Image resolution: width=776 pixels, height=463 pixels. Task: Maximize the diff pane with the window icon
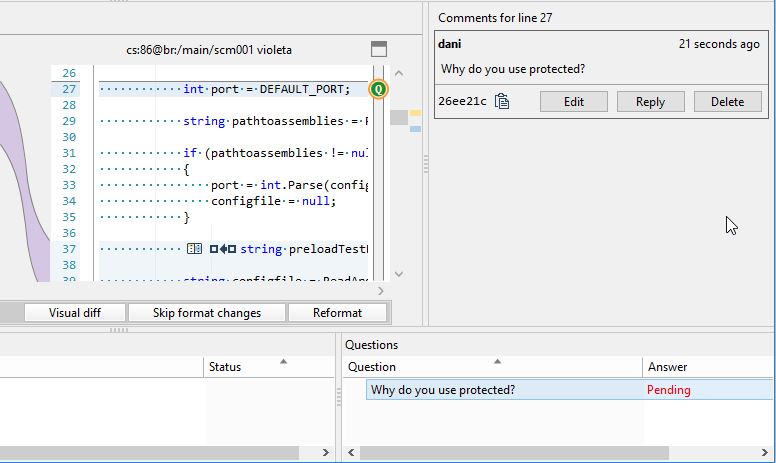[379, 49]
